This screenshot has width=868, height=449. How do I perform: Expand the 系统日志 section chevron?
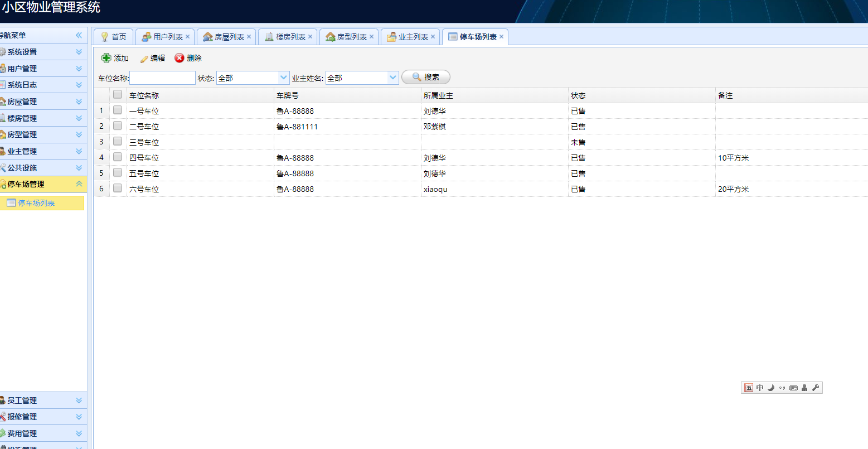pyautogui.click(x=79, y=85)
